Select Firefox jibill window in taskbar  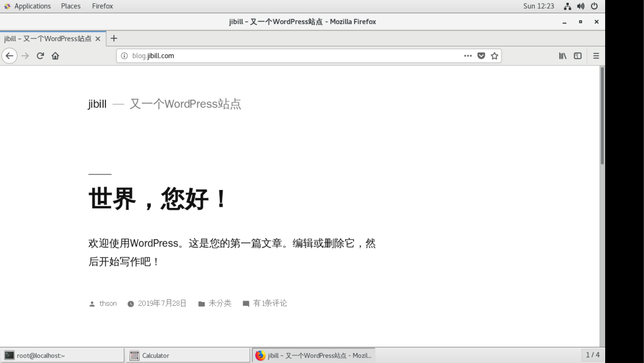pos(314,356)
